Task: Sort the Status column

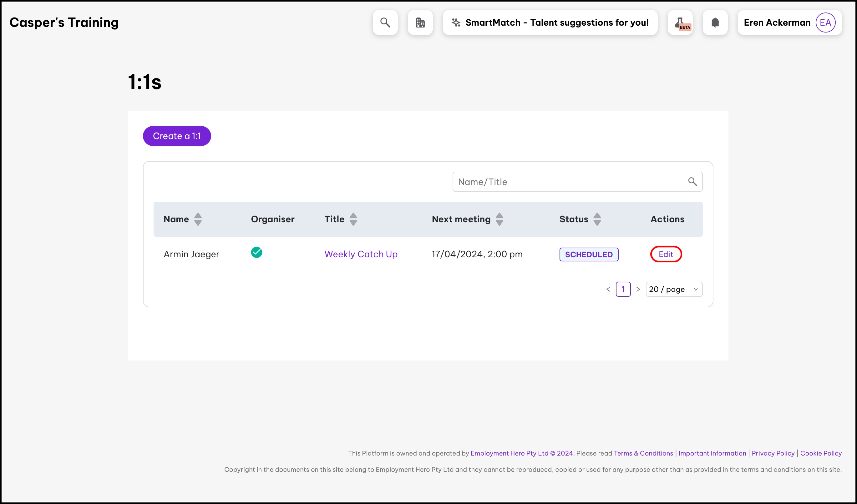Action: point(597,219)
